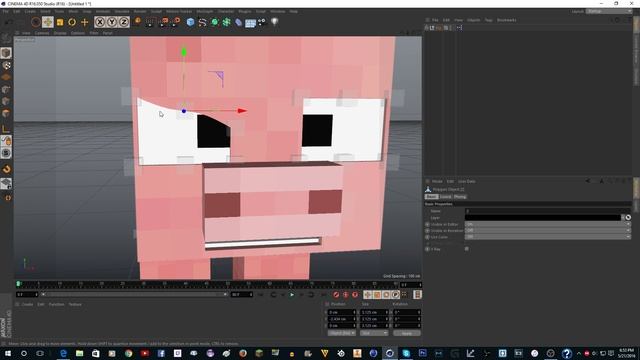Toggle Autokeying button
Viewport: 640px width, 360px height.
(x=345, y=294)
